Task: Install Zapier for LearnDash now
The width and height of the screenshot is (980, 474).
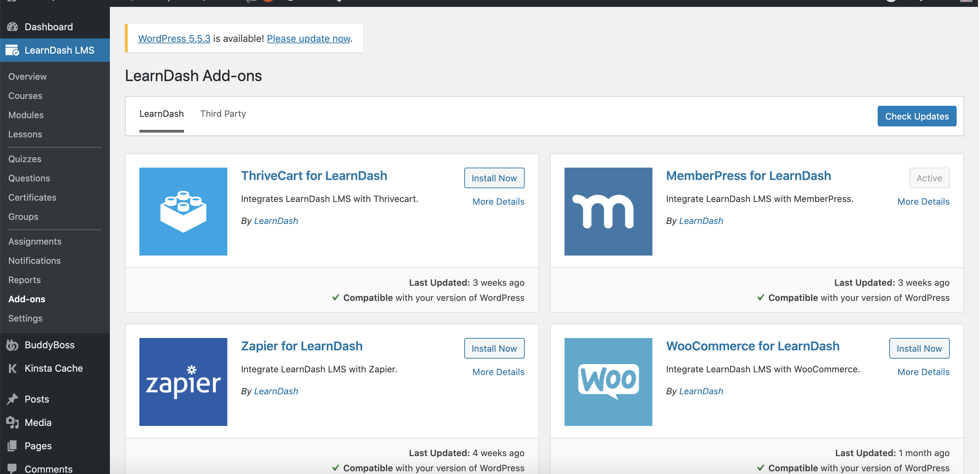Action: pyautogui.click(x=494, y=349)
